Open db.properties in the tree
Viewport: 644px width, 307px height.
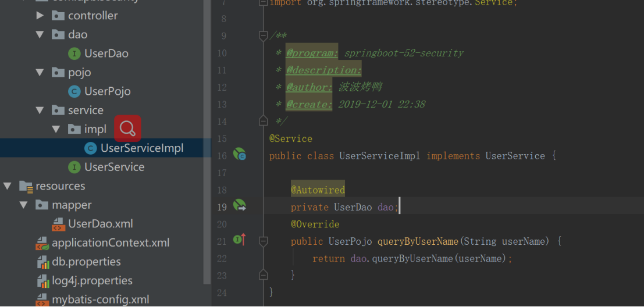click(x=86, y=262)
